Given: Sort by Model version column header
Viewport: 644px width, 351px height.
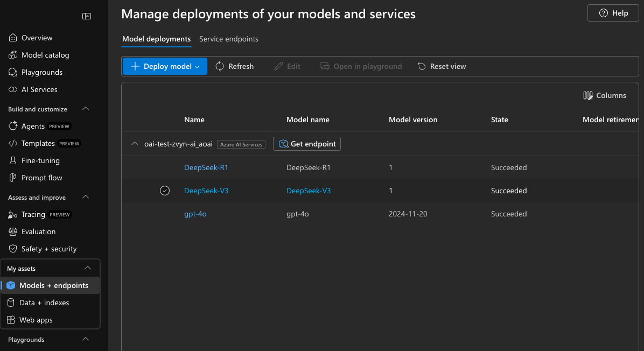Looking at the screenshot, I should pos(413,120).
